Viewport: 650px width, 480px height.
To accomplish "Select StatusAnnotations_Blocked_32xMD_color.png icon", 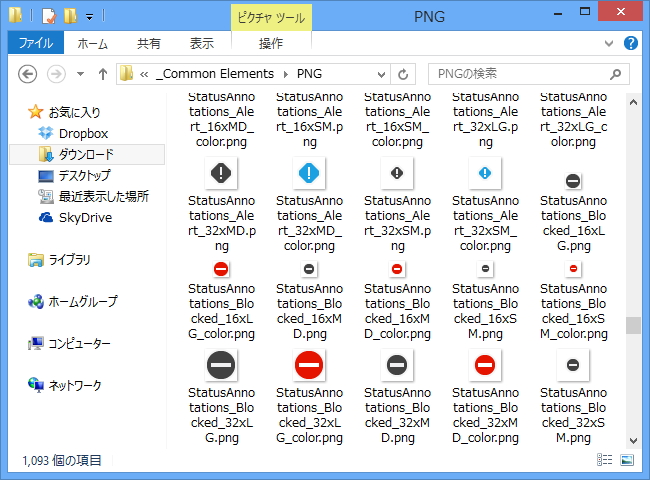I will tap(485, 365).
